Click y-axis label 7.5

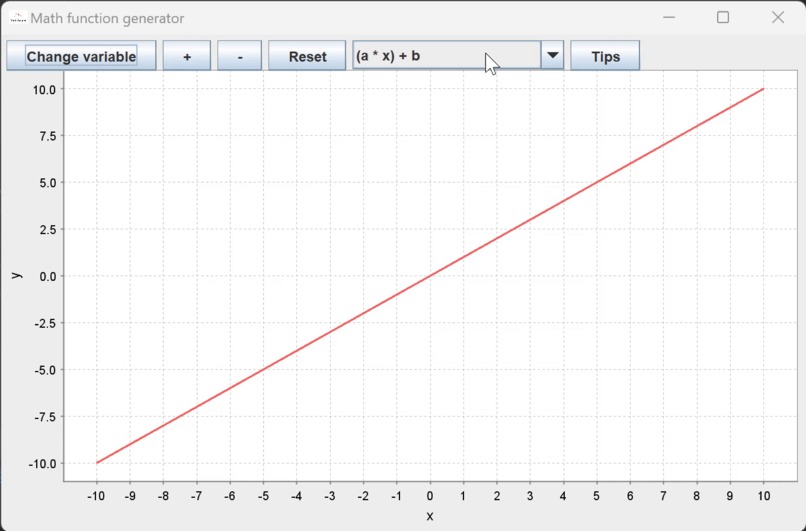(x=47, y=136)
